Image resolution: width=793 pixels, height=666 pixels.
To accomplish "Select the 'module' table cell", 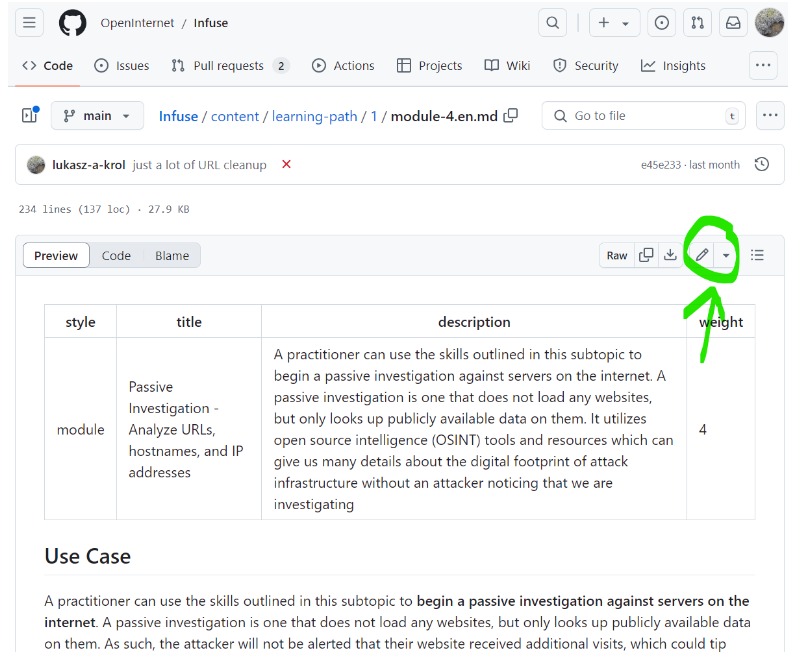I will coord(80,429).
